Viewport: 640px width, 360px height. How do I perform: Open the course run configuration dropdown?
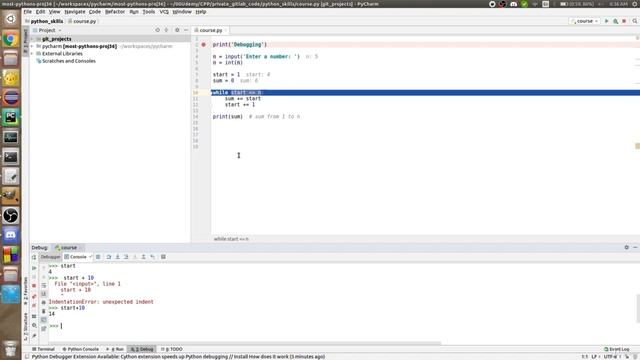click(585, 21)
